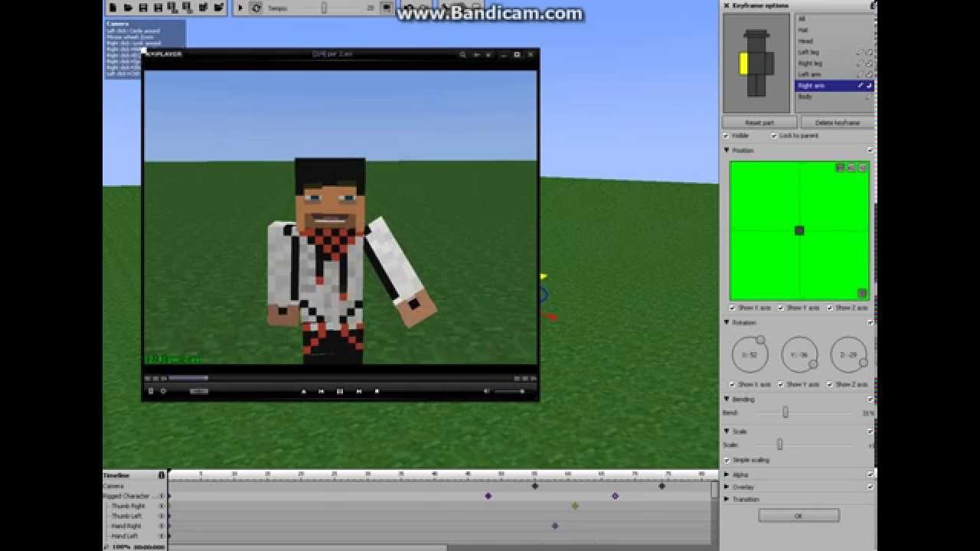Click the KMPlayer volume slider
The image size is (980, 551).
coord(511,391)
